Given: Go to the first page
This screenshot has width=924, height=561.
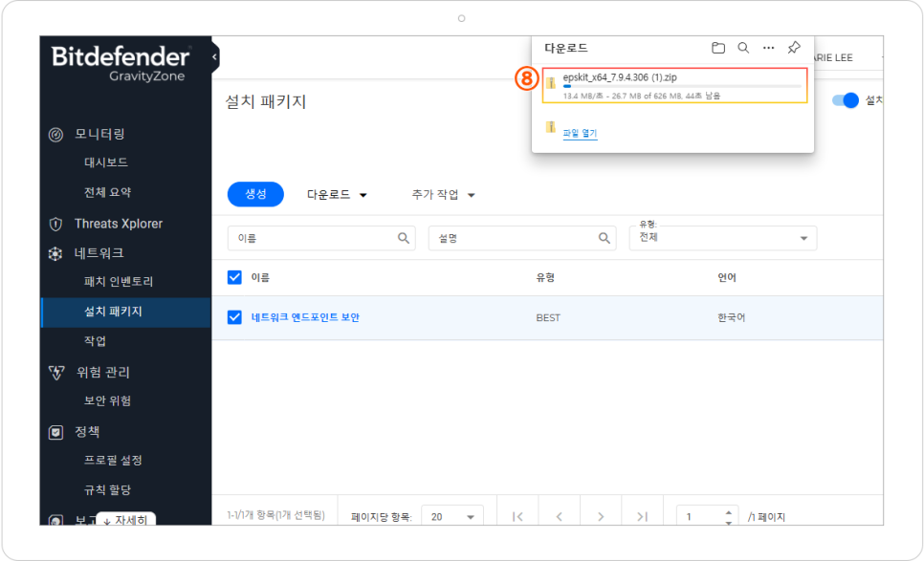Looking at the screenshot, I should 517,516.
